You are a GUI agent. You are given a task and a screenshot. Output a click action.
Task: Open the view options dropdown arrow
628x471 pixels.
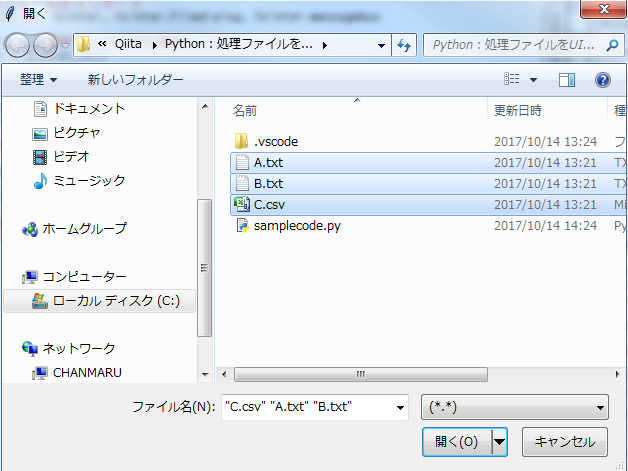[x=533, y=80]
